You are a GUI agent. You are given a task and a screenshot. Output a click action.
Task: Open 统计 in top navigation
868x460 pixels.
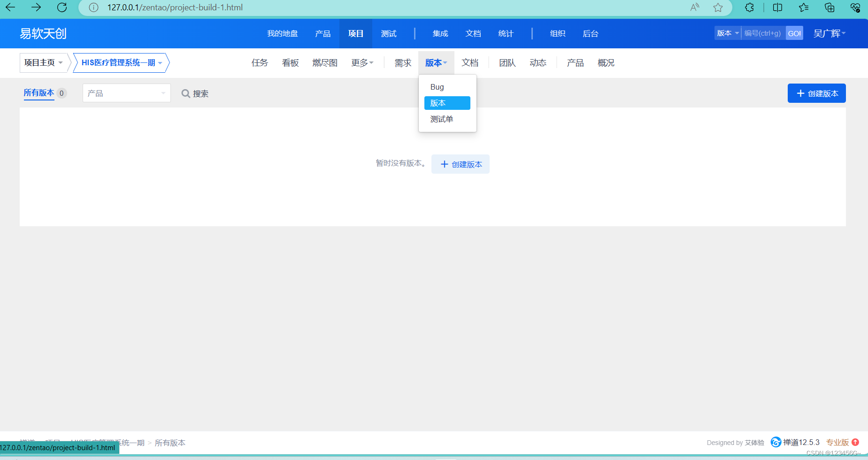[x=506, y=34]
